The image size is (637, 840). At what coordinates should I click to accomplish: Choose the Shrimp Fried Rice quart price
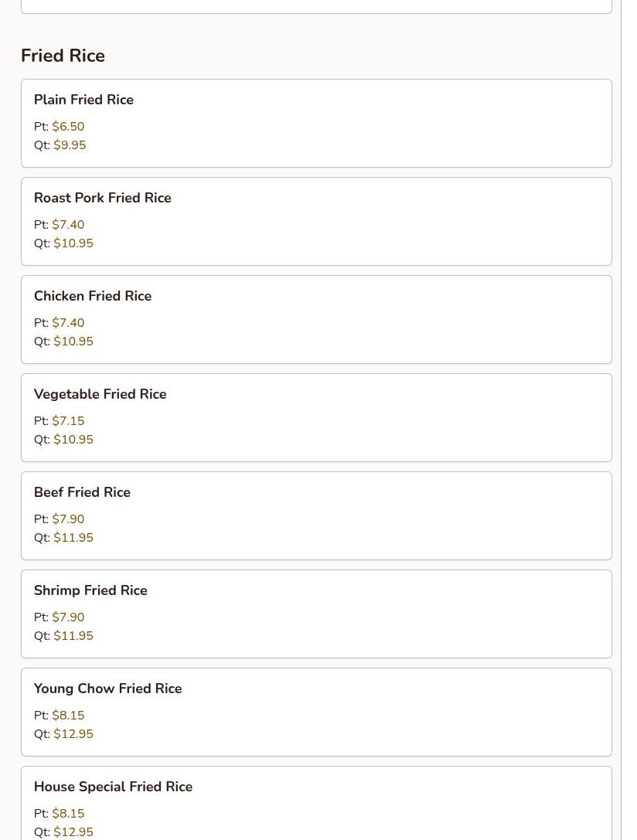(x=73, y=636)
